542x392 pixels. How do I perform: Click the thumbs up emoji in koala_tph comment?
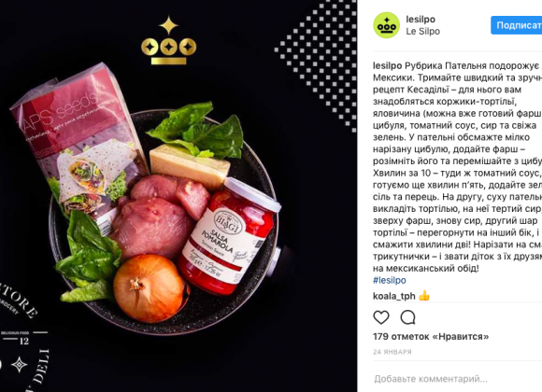click(424, 296)
